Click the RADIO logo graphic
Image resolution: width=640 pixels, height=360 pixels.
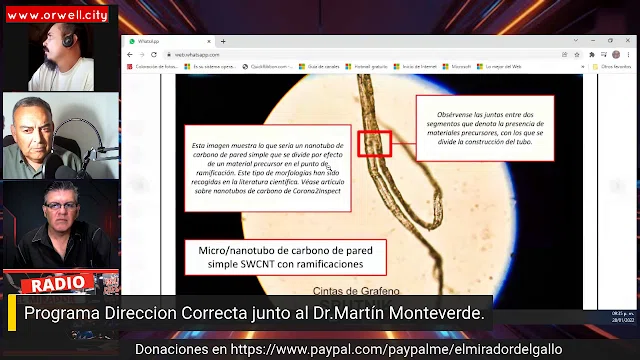point(57,284)
